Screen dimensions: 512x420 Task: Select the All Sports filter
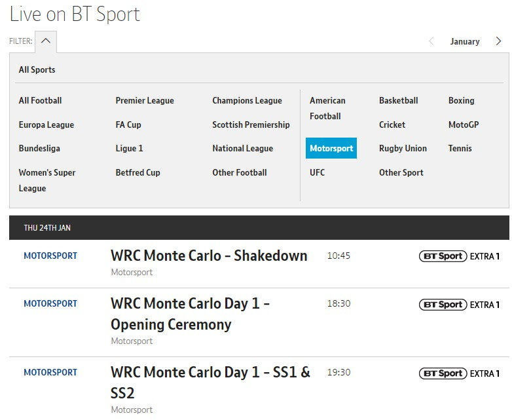[37, 70]
